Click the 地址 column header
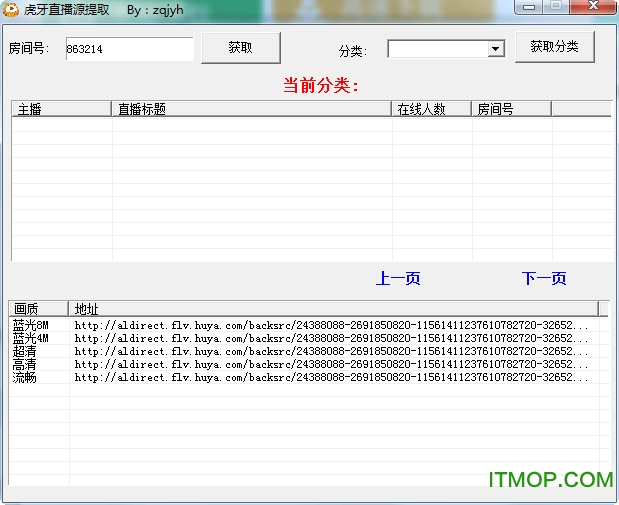The height and width of the screenshot is (505, 619). (334, 308)
